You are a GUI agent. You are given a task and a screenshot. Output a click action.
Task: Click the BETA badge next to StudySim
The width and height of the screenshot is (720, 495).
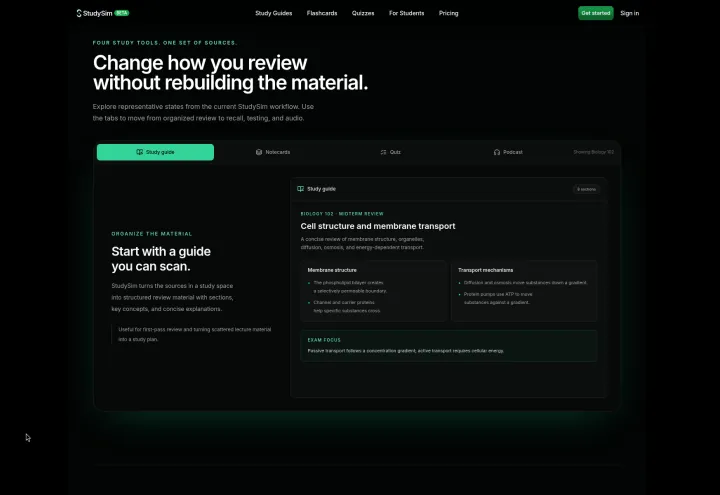tap(122, 13)
